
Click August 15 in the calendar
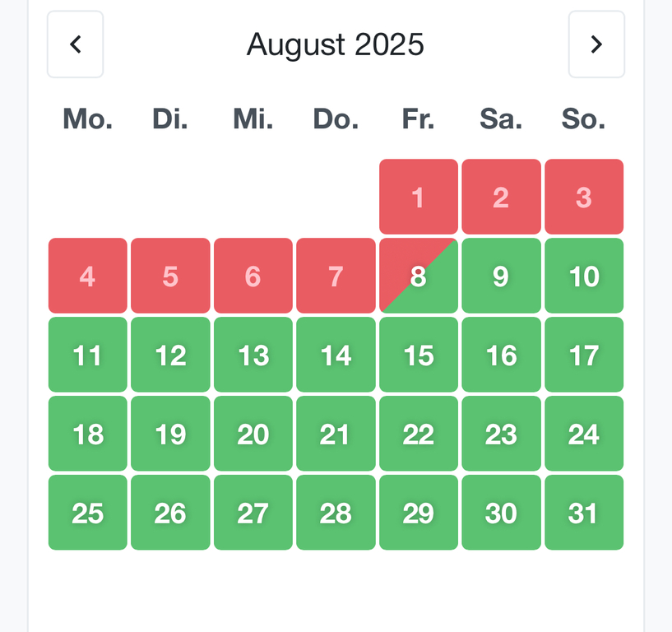click(x=418, y=355)
